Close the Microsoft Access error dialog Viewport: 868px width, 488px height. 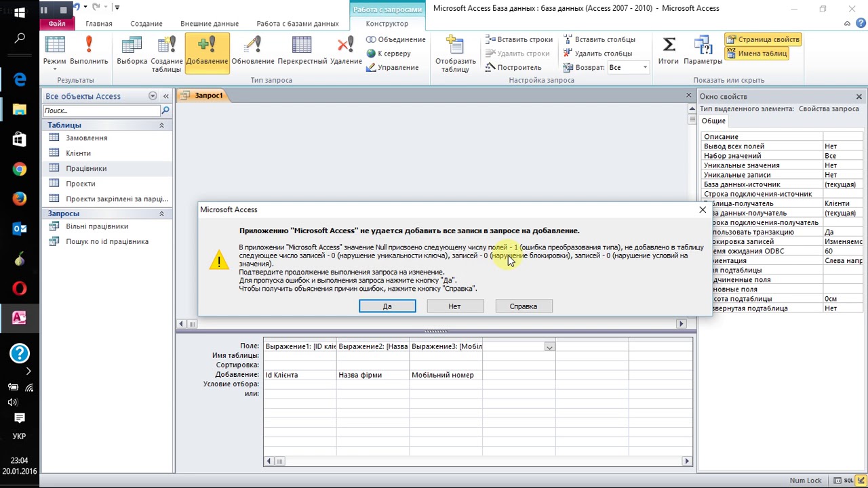(703, 210)
